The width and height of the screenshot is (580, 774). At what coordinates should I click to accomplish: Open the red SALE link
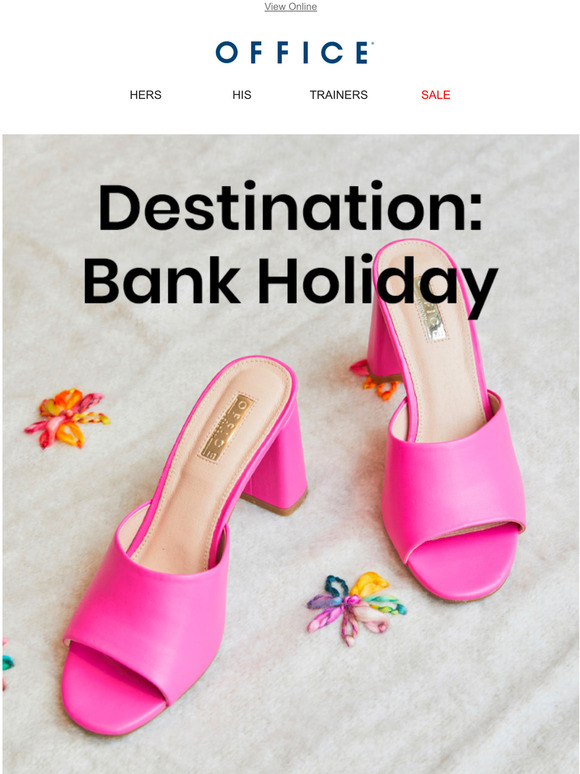coord(435,95)
